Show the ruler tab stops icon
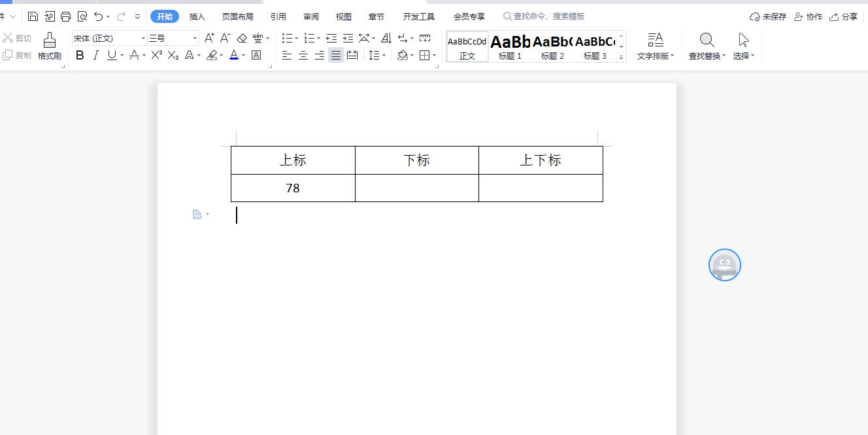This screenshot has width=868, height=435. [x=425, y=38]
